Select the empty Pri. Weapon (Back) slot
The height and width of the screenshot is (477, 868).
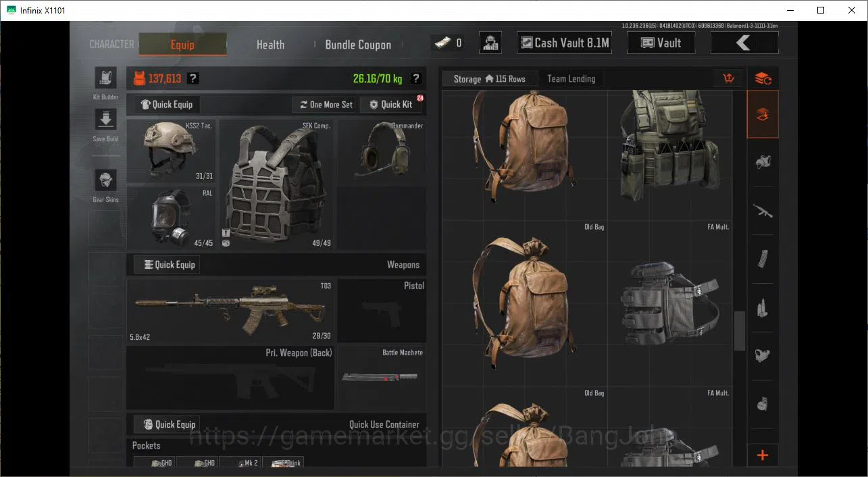(x=230, y=378)
